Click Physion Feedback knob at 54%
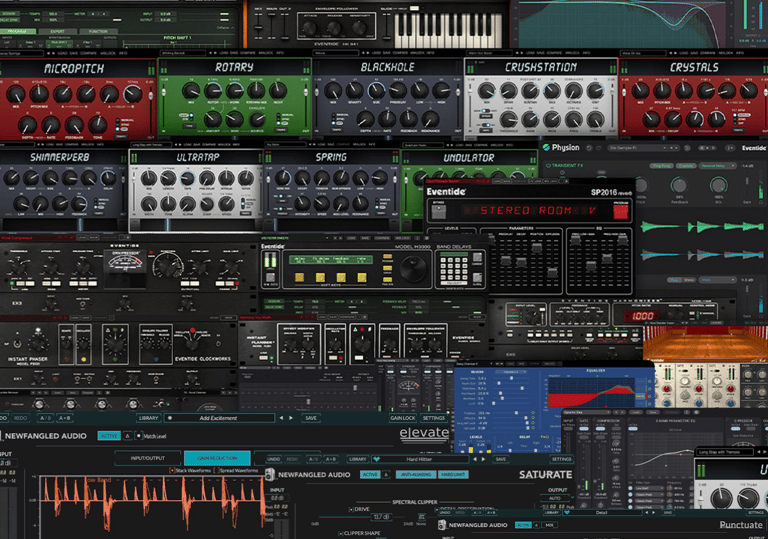 tap(679, 185)
